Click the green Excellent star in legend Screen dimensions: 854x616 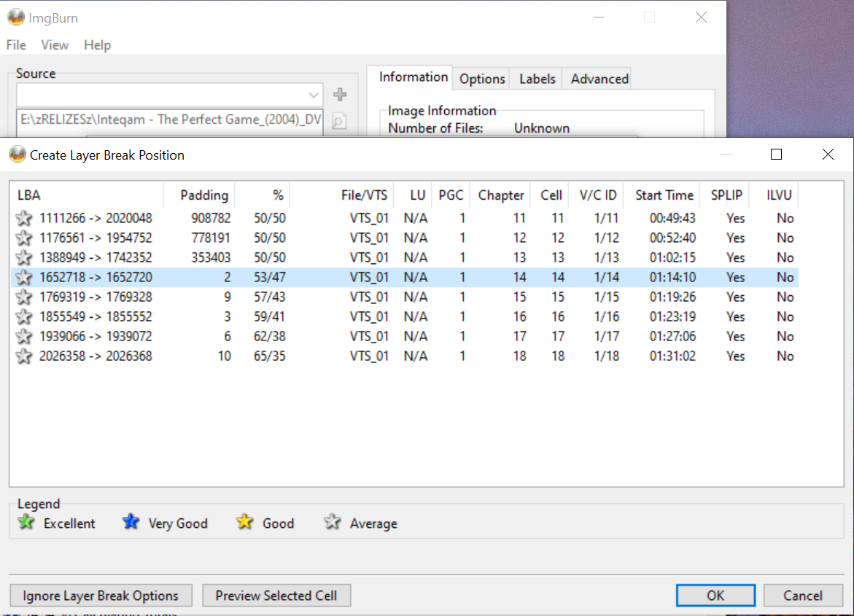click(x=26, y=523)
